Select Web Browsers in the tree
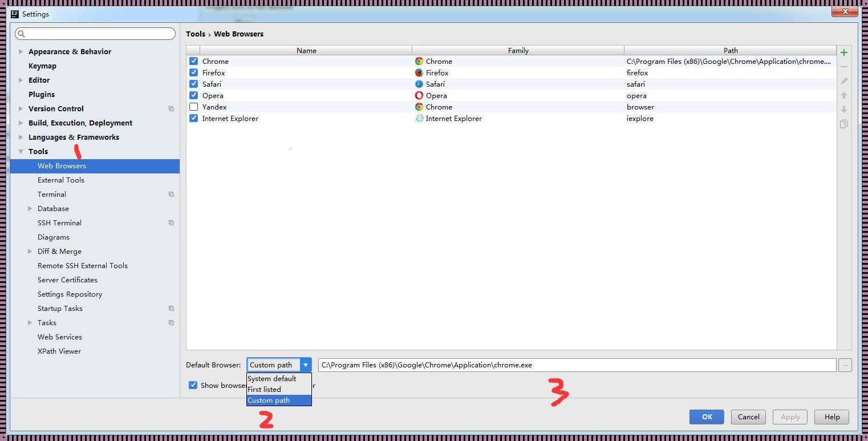The width and height of the screenshot is (868, 441). (95, 165)
